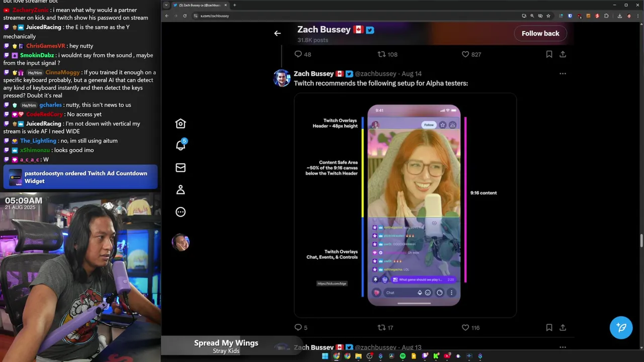Open the Chrome three-dot menu
This screenshot has width=644, height=362.
tap(638, 16)
